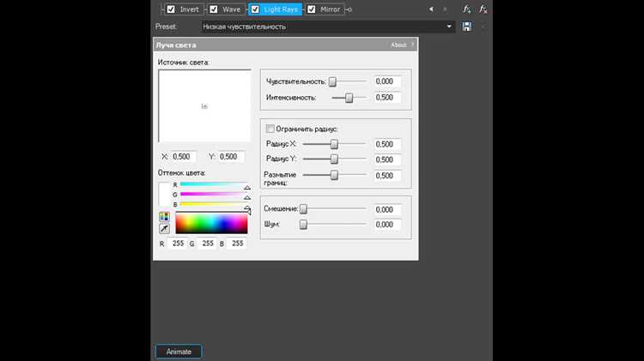Click the white color preview swatch
Image resolution: width=644 pixels, height=361 pixels.
point(164,194)
